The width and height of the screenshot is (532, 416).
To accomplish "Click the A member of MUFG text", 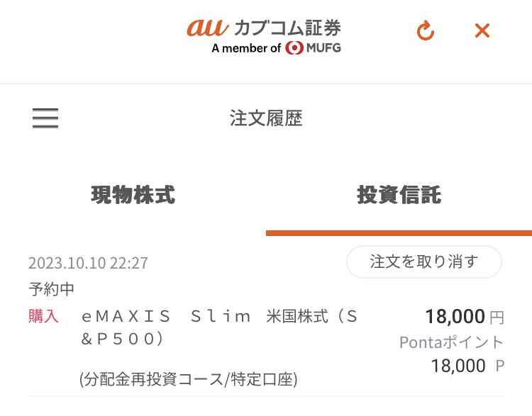I will [276, 47].
